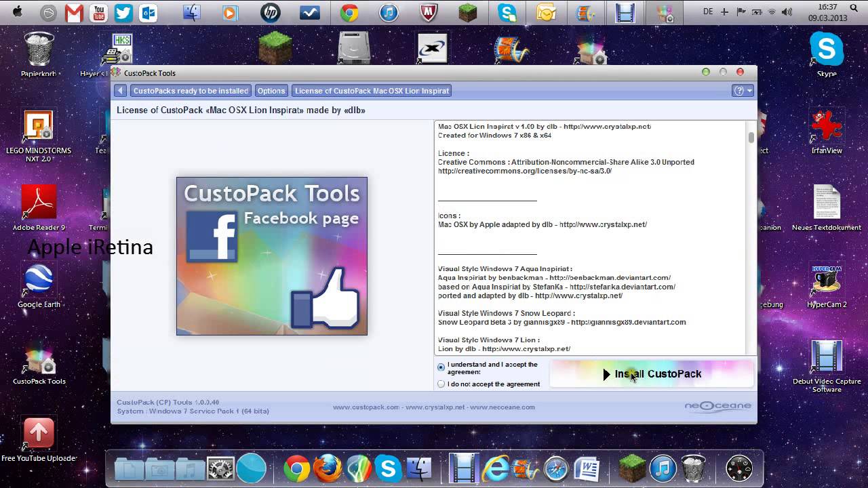Image resolution: width=868 pixels, height=488 pixels.
Task: Open the Apple menu in the top bar
Action: pyautogui.click(x=18, y=12)
